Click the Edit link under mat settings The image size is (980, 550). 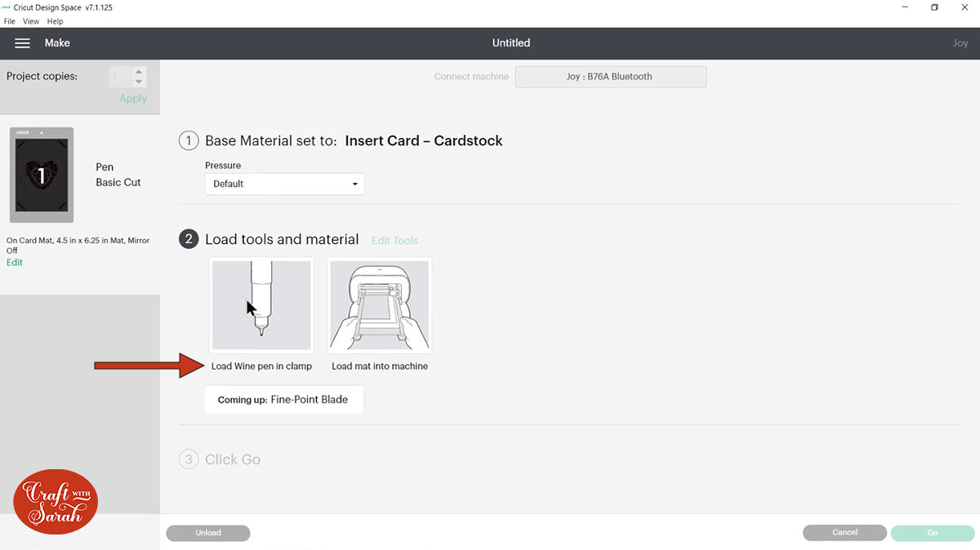point(15,263)
